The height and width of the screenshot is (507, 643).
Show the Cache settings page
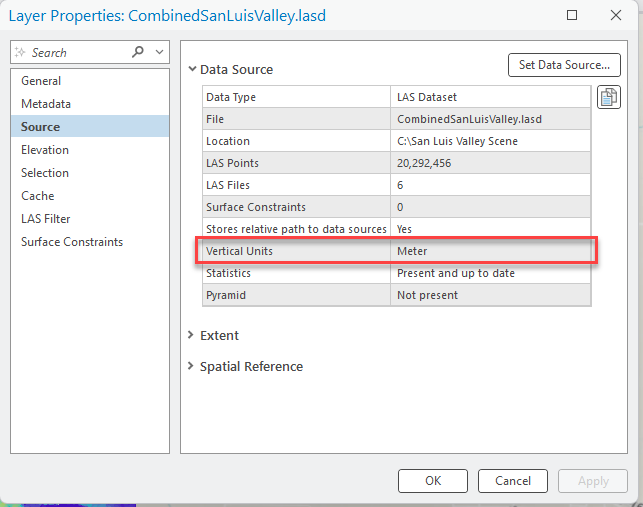(38, 196)
